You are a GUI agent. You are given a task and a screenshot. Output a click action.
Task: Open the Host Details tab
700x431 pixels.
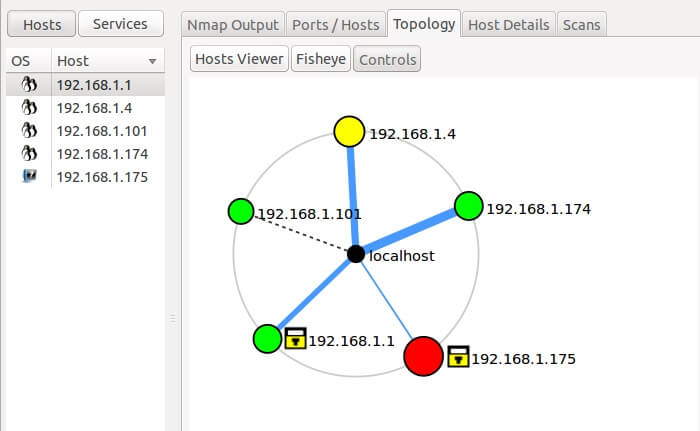click(508, 24)
